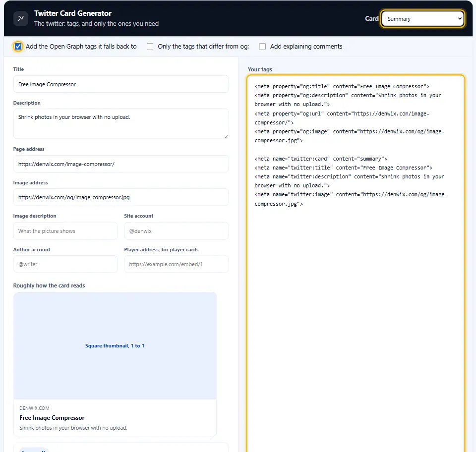
Task: Click the Your tags output box
Action: (x=356, y=263)
